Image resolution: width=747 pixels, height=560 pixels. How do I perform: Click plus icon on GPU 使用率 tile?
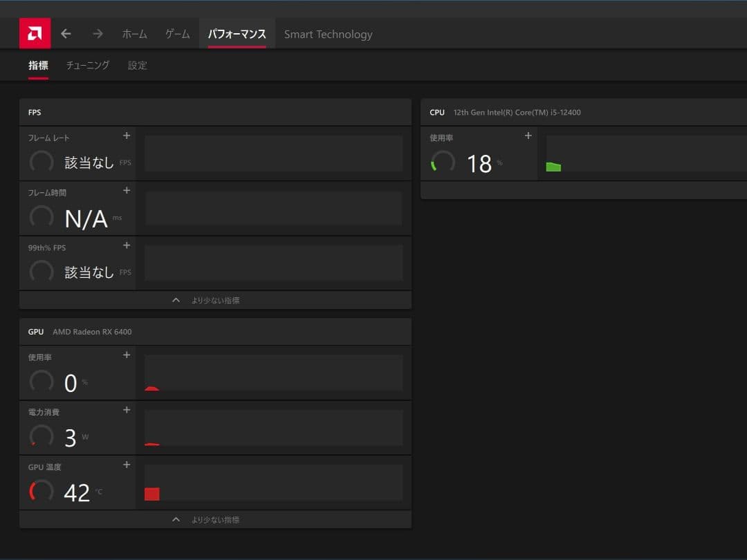pyautogui.click(x=127, y=355)
